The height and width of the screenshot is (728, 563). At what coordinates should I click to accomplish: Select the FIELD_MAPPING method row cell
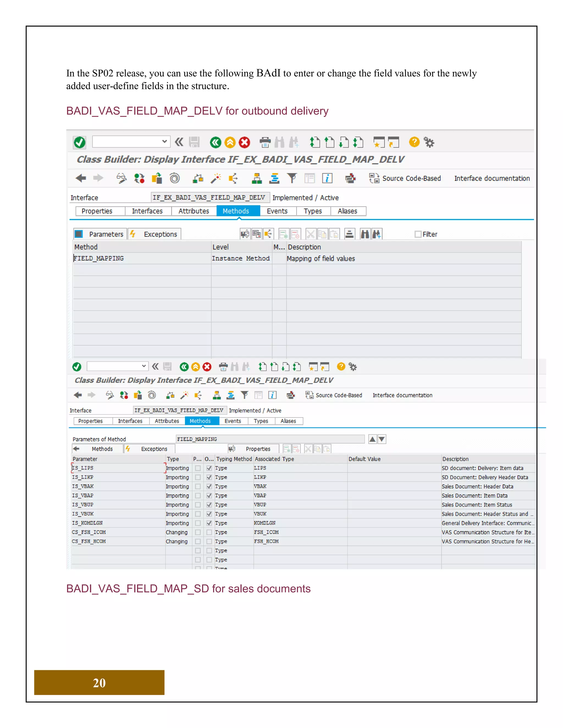coord(142,258)
